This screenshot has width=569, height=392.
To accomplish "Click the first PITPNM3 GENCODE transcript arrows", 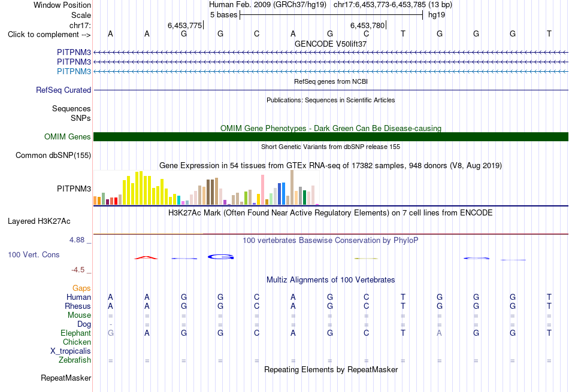I will 331,53.
